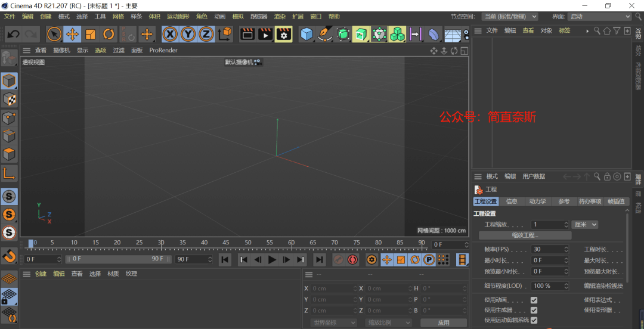This screenshot has height=329, width=644.
Task: Add a Subdivision Surface generator
Action: coord(343,34)
